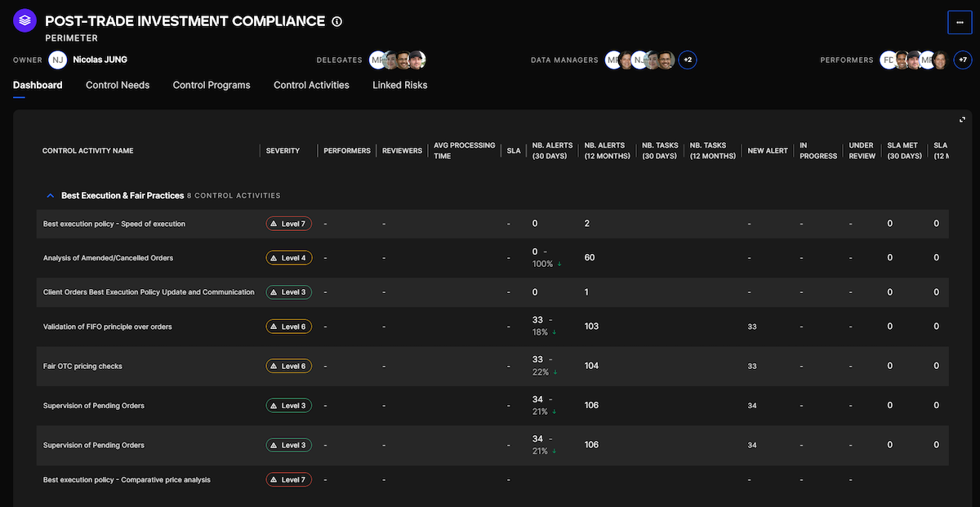This screenshot has width=980, height=507.
Task: Open Validation of FIFO principle over orders
Action: [x=107, y=327]
